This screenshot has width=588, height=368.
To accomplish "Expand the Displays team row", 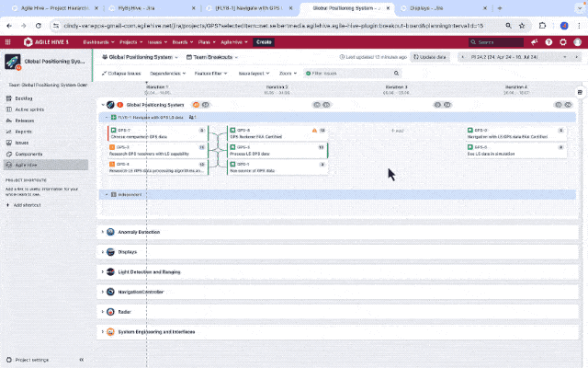I will click(x=102, y=251).
